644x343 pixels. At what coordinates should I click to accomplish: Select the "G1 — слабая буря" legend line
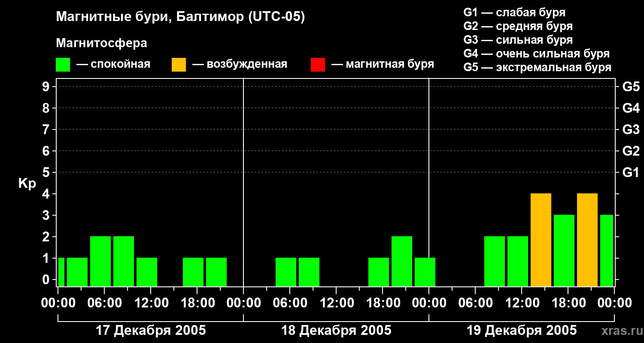(x=514, y=12)
